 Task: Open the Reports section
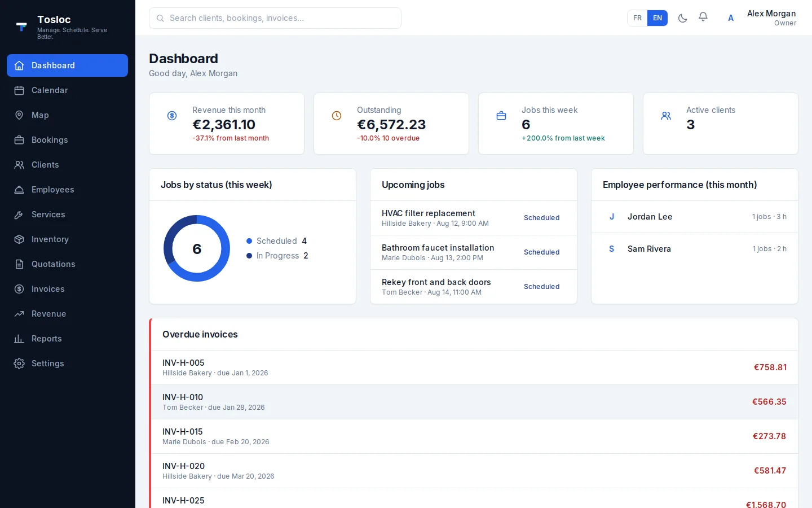point(67,339)
